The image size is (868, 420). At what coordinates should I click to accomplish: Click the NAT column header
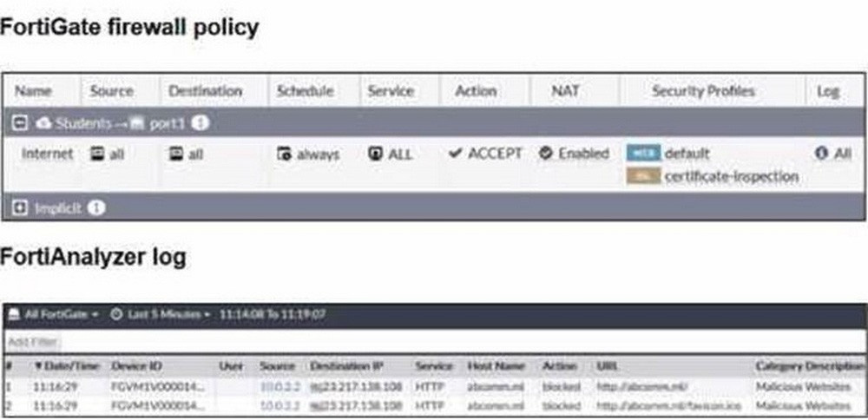tap(565, 91)
